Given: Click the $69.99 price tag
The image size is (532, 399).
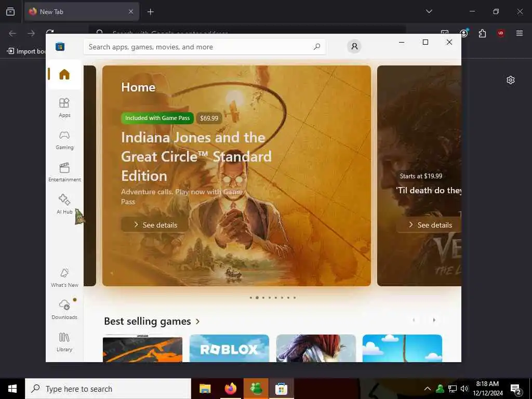Looking at the screenshot, I should click(209, 118).
